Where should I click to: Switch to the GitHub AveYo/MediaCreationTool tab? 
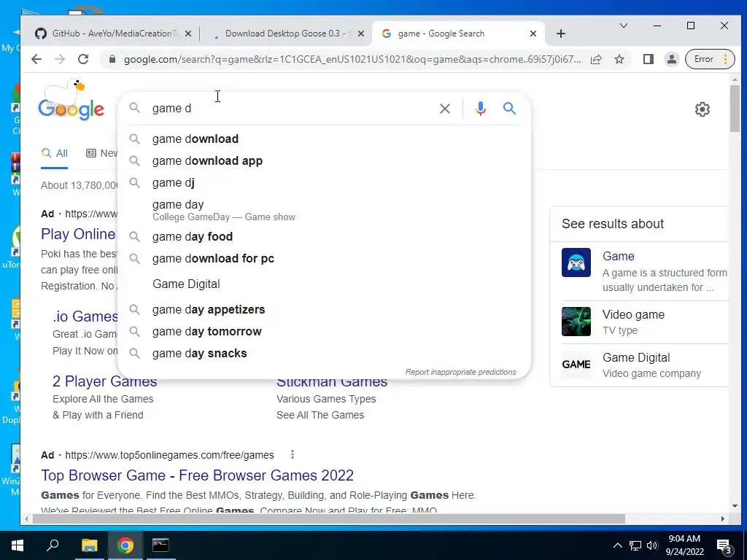coord(115,34)
